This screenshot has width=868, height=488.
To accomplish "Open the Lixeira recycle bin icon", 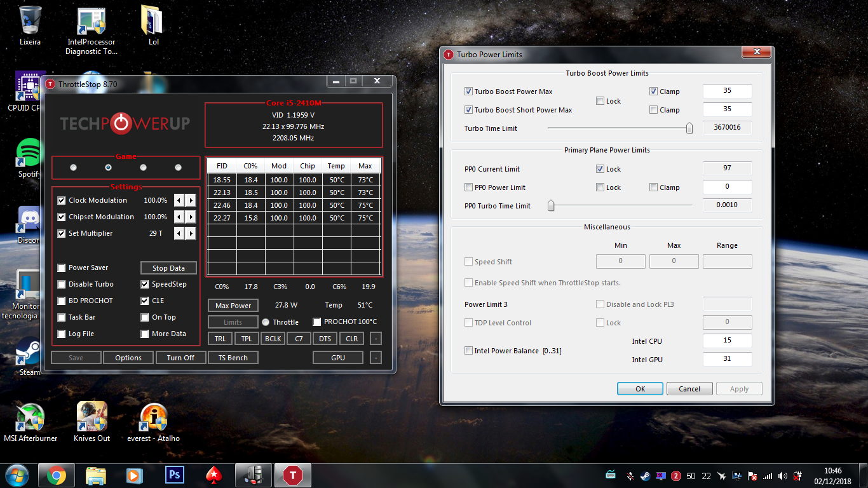I will (30, 25).
